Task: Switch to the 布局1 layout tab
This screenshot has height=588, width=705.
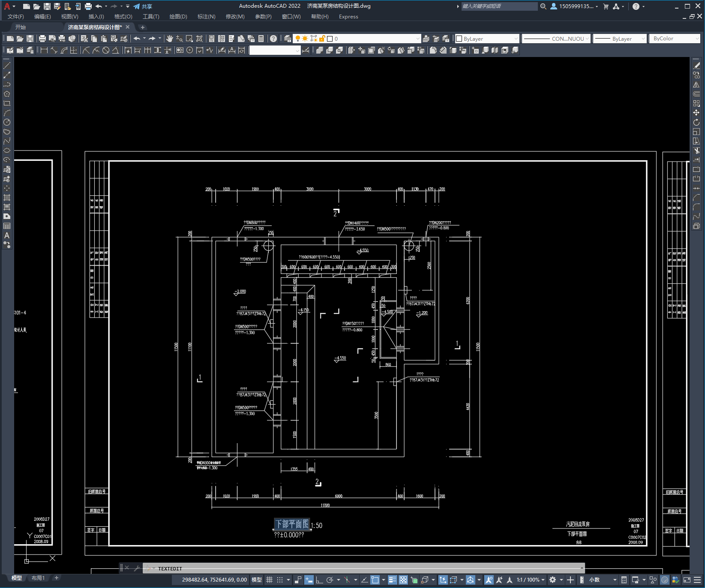Action: pyautogui.click(x=38, y=578)
